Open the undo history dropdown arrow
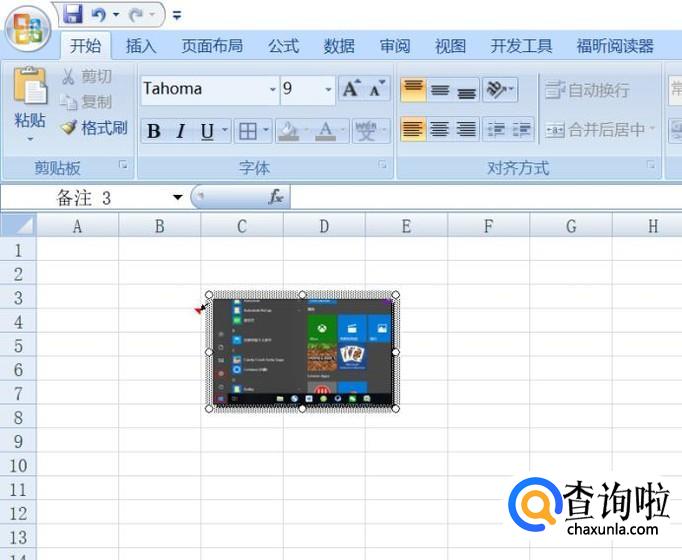The height and width of the screenshot is (560, 682). [x=116, y=15]
